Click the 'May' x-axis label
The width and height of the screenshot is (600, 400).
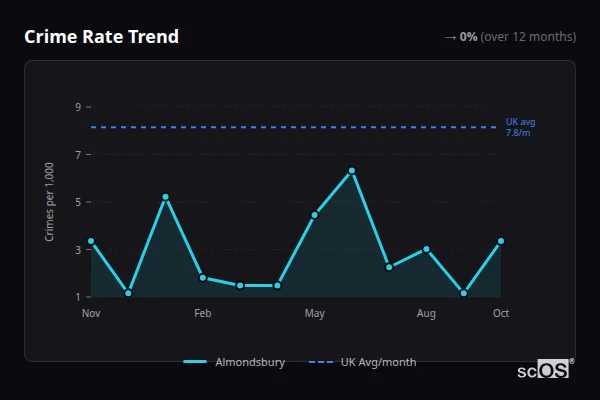pos(315,313)
